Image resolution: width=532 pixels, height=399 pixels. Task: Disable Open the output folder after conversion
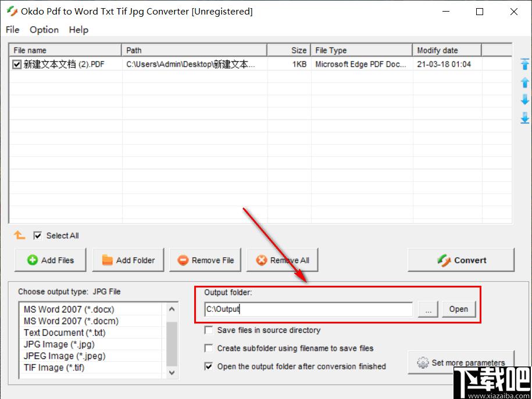[x=208, y=366]
